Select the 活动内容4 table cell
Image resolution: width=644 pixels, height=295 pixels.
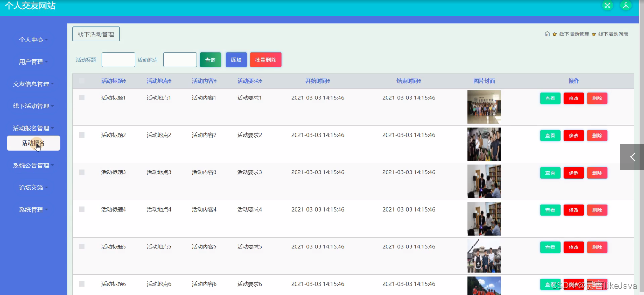coord(204,209)
